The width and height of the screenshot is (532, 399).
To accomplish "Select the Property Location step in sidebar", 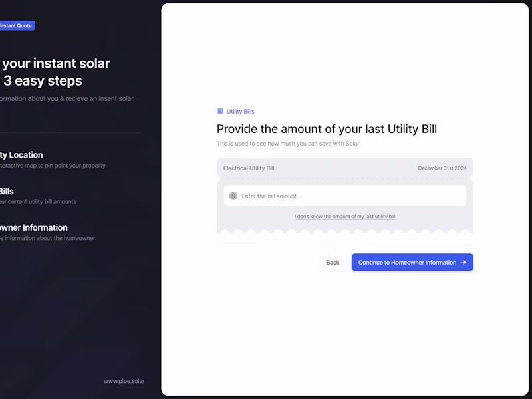I will click(21, 155).
